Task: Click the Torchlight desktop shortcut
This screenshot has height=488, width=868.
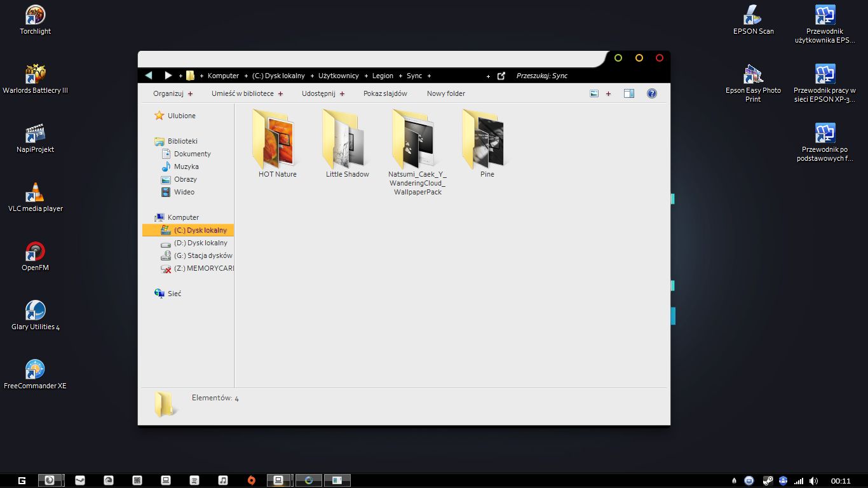Action: (35, 16)
